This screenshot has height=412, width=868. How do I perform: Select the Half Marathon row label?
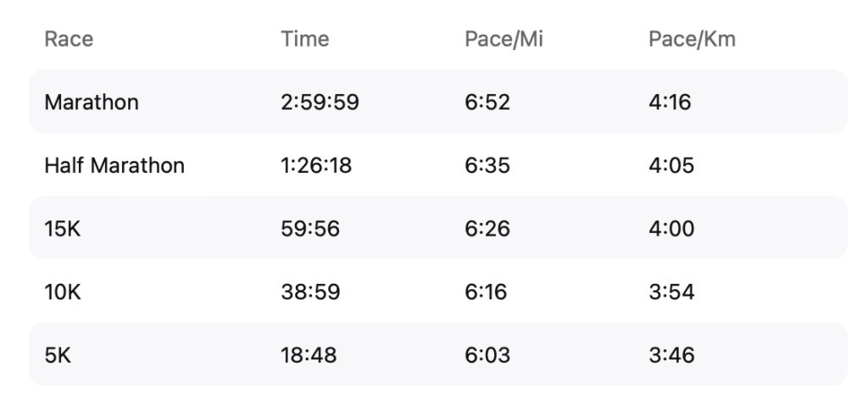coord(114,165)
